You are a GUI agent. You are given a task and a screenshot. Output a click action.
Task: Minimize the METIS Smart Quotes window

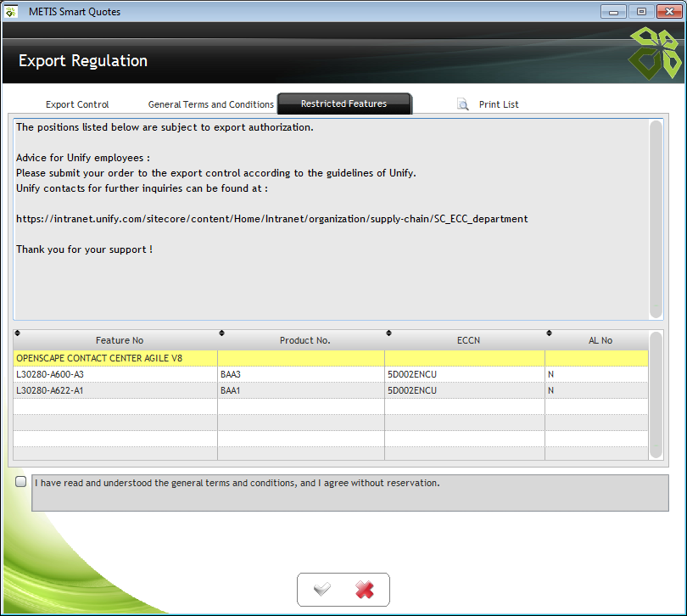pyautogui.click(x=613, y=12)
